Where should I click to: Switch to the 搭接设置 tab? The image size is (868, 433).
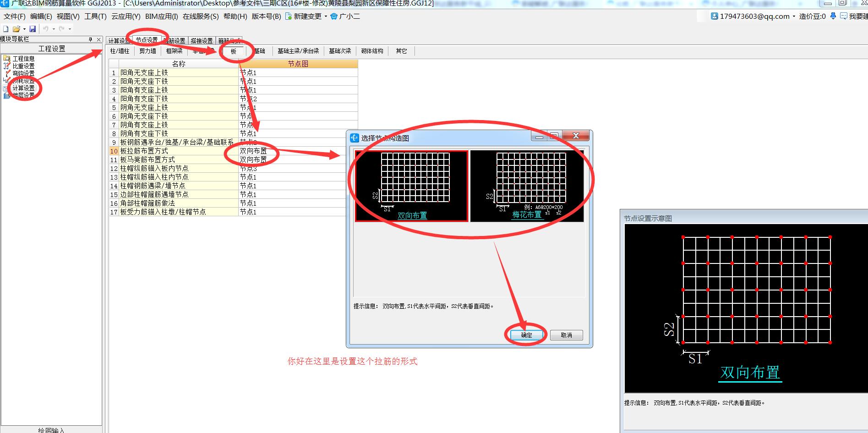coord(202,41)
